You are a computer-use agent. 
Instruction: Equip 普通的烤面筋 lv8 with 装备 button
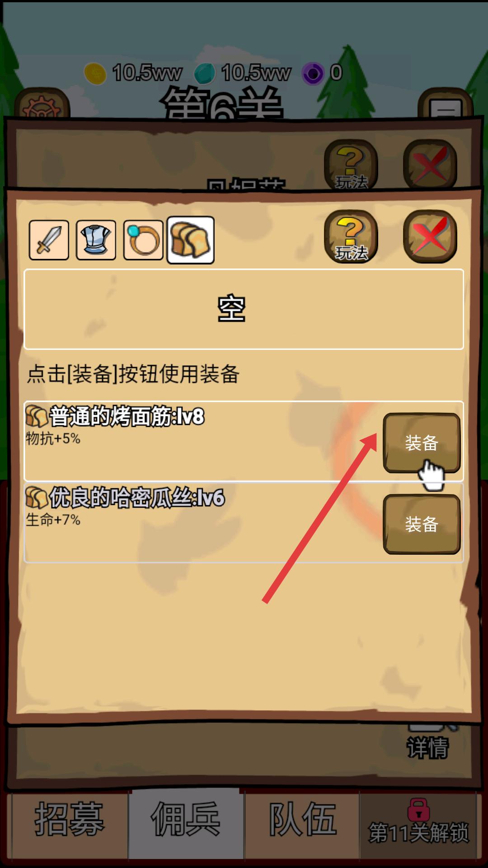pyautogui.click(x=422, y=443)
